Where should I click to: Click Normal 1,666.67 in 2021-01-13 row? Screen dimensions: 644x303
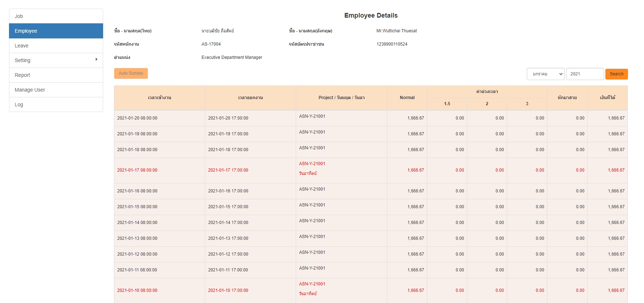(x=416, y=238)
